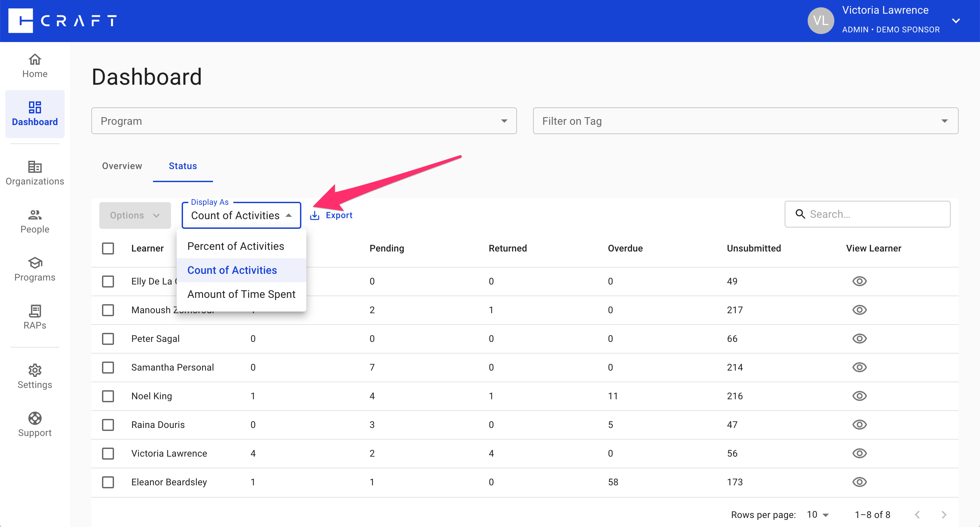View learner details for Peter Sagal
The height and width of the screenshot is (527, 980).
coord(860,339)
